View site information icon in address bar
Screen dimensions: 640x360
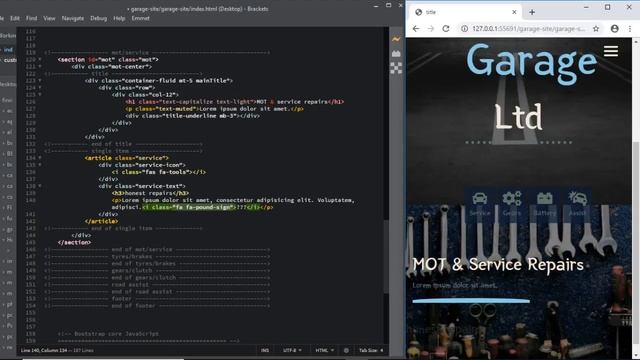(464, 29)
